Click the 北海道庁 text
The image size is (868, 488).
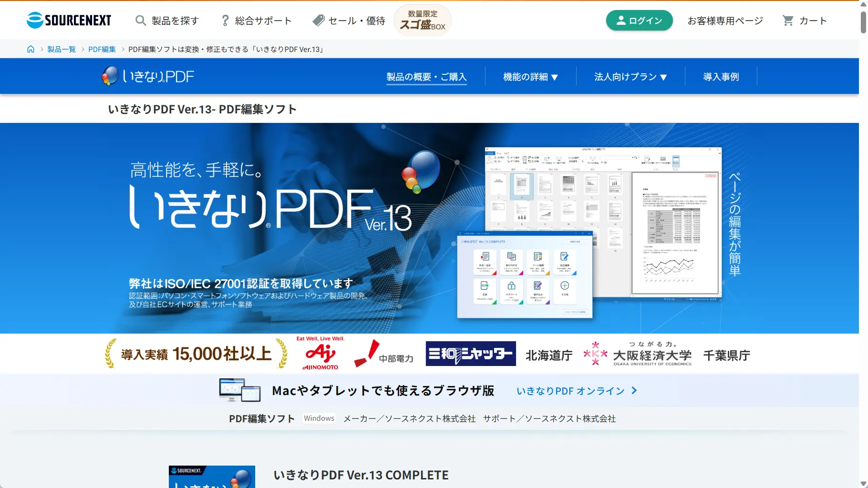click(x=549, y=356)
